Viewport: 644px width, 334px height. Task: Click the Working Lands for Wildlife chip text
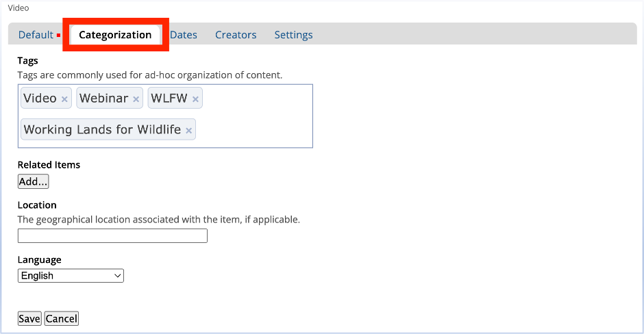(x=102, y=130)
